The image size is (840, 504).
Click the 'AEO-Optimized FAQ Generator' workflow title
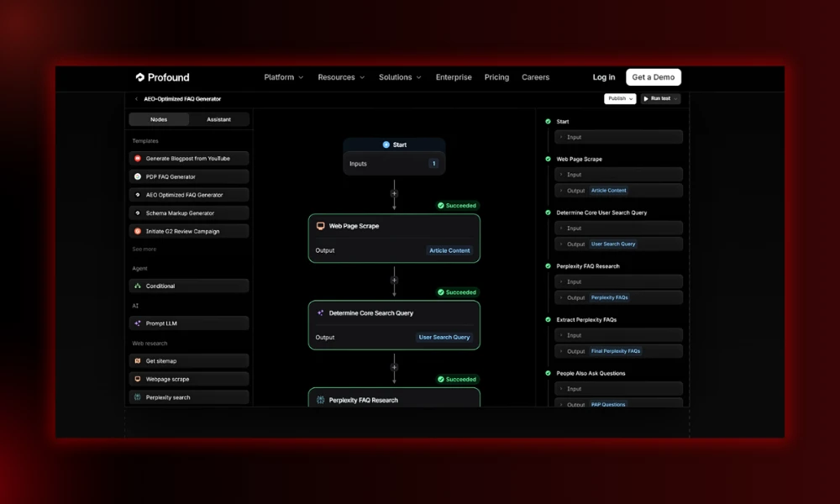point(182,99)
